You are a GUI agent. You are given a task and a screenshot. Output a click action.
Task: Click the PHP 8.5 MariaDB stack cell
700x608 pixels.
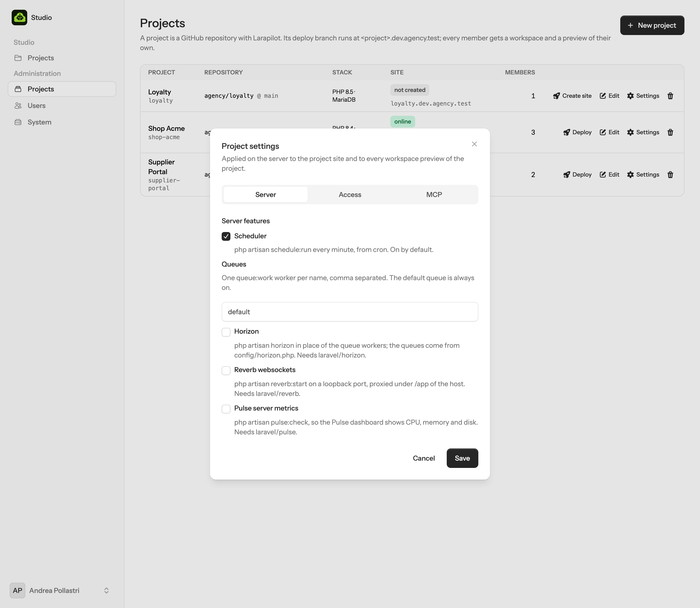[344, 96]
